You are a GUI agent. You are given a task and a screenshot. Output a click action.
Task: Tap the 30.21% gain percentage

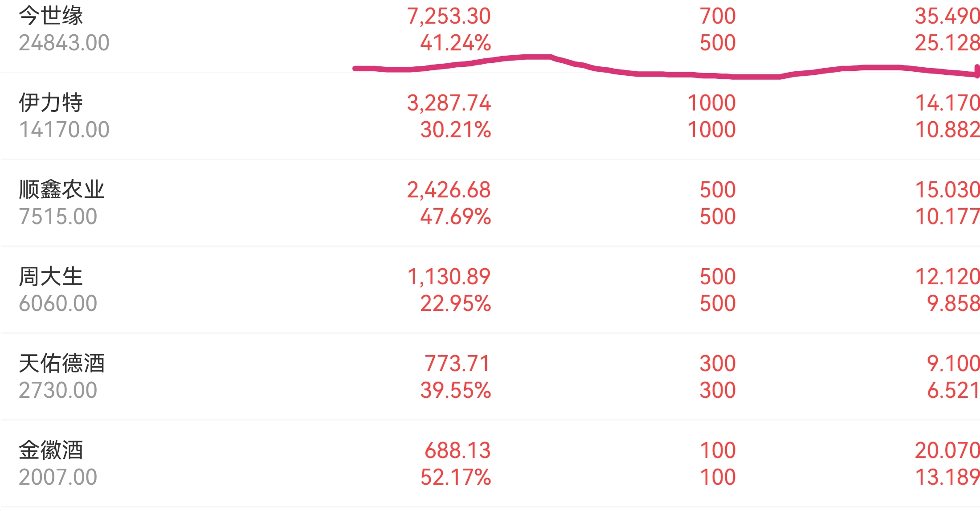click(455, 130)
